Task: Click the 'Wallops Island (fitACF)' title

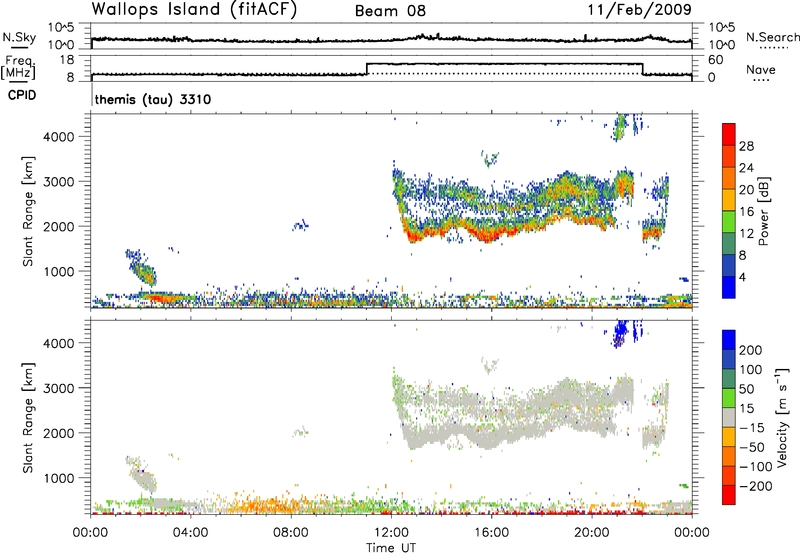Action: tap(194, 10)
